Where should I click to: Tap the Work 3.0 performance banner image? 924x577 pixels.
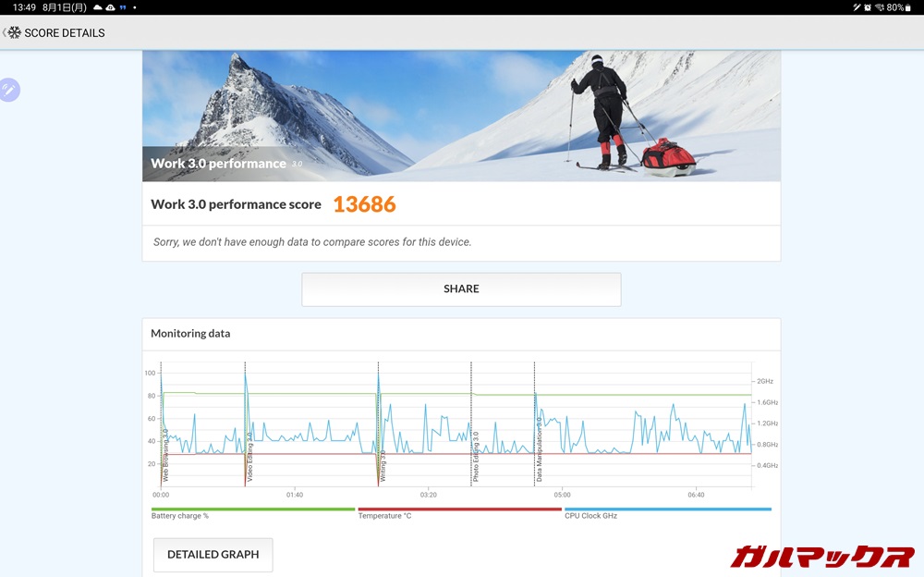point(461,116)
